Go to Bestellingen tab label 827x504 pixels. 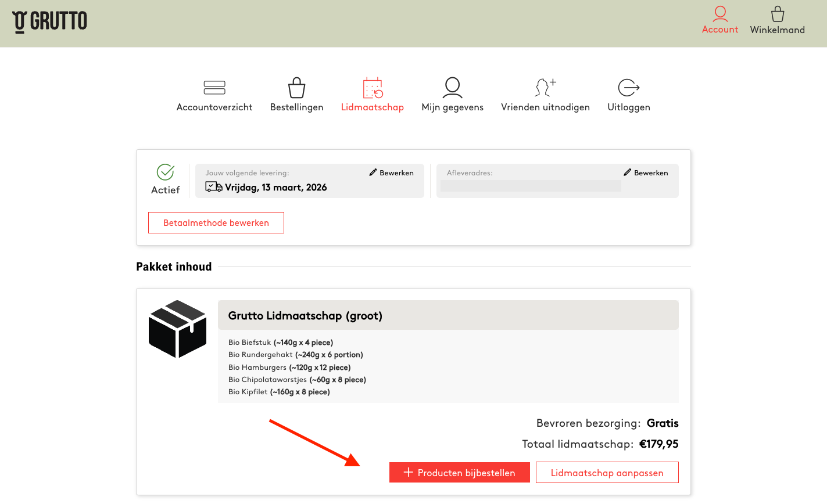point(296,107)
